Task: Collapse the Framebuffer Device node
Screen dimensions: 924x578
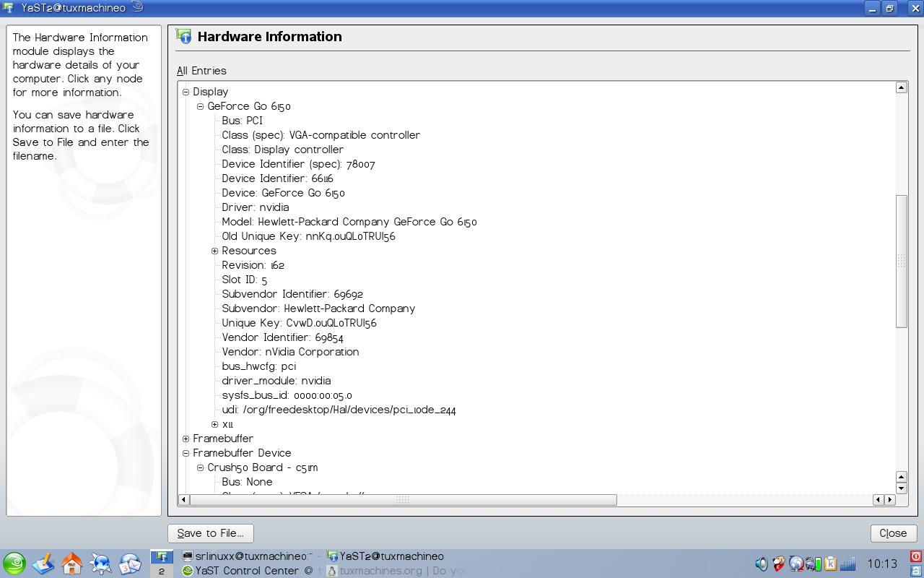Action: 186,453
